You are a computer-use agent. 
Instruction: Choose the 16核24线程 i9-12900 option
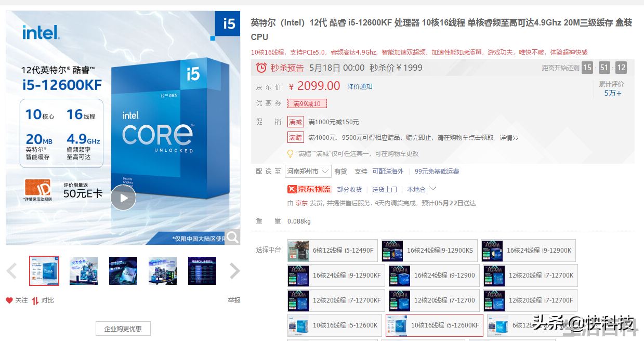[435, 276]
